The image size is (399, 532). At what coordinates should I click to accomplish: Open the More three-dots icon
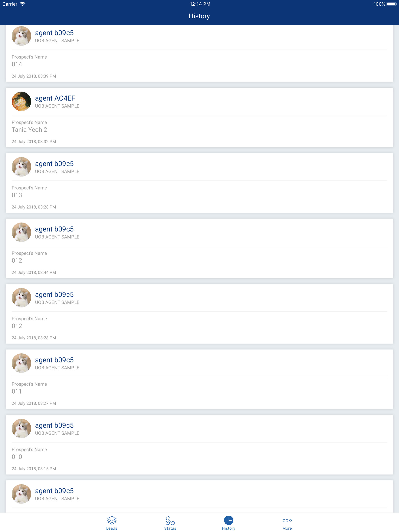(287, 520)
